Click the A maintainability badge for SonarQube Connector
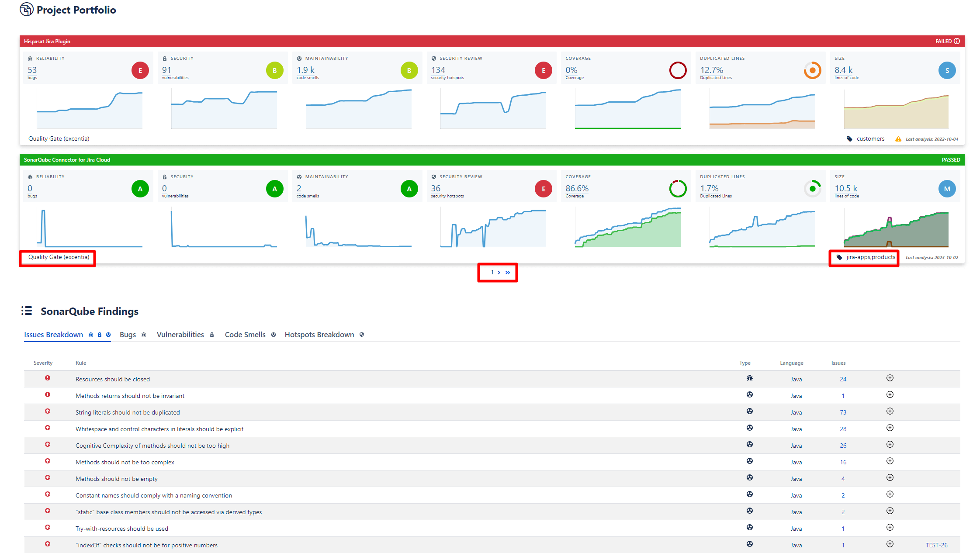Viewport: 980px width, 553px height. (409, 189)
